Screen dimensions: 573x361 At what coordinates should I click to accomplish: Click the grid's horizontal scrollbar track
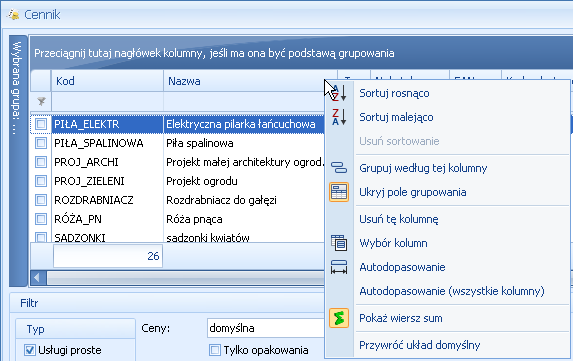click(185, 278)
